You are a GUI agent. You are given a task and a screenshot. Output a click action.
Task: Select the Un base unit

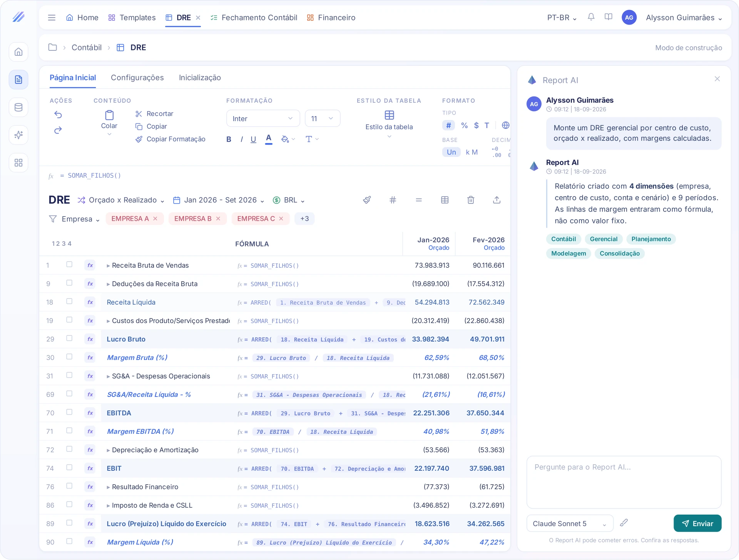[x=451, y=152]
